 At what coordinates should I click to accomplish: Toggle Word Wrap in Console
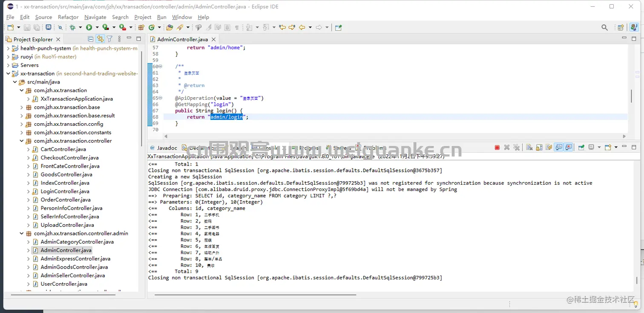[x=549, y=147]
